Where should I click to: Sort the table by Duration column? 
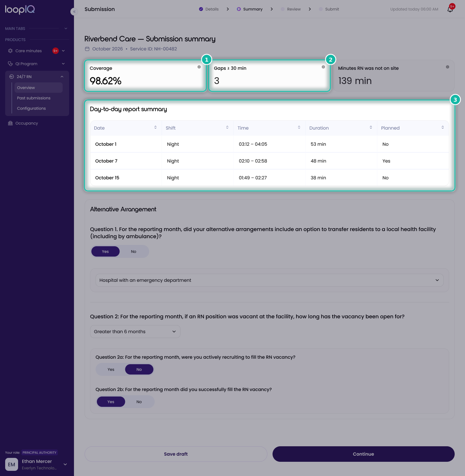click(371, 127)
